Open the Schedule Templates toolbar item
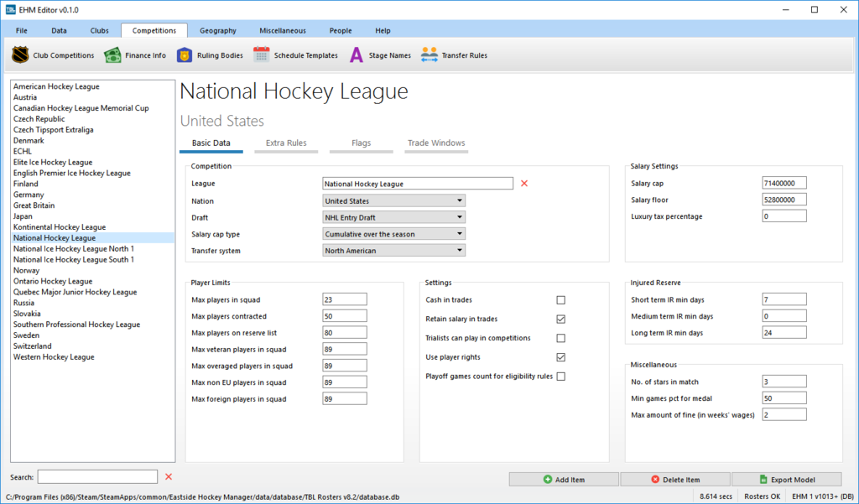The height and width of the screenshot is (504, 859). [295, 55]
